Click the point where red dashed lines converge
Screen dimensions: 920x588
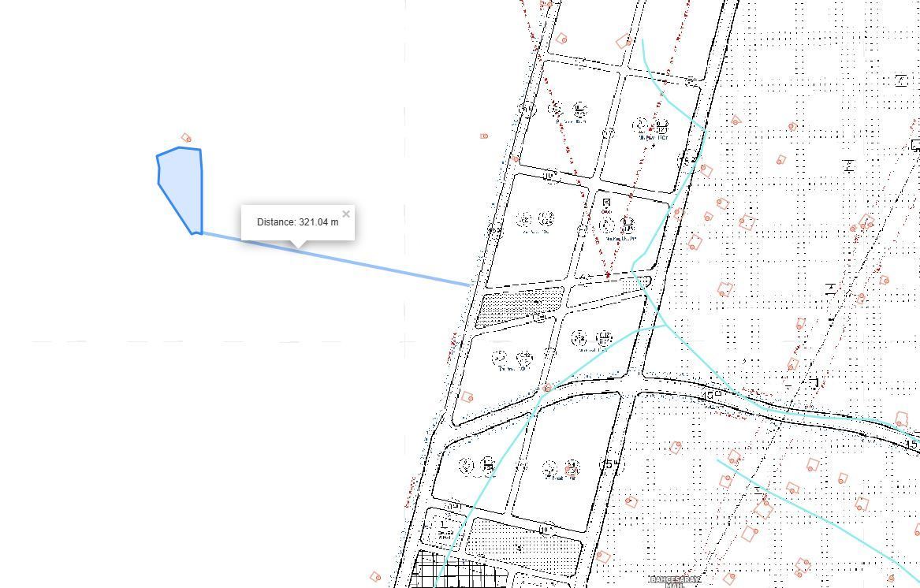pyautogui.click(x=608, y=274)
